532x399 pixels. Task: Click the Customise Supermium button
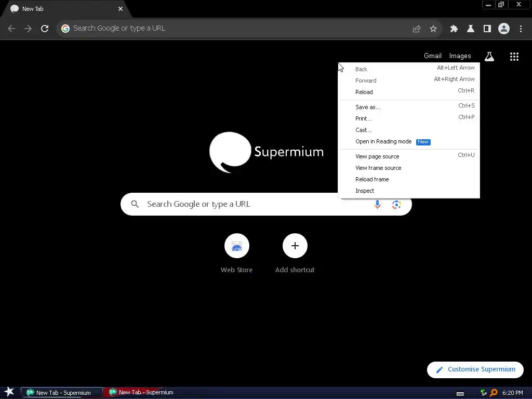click(475, 369)
